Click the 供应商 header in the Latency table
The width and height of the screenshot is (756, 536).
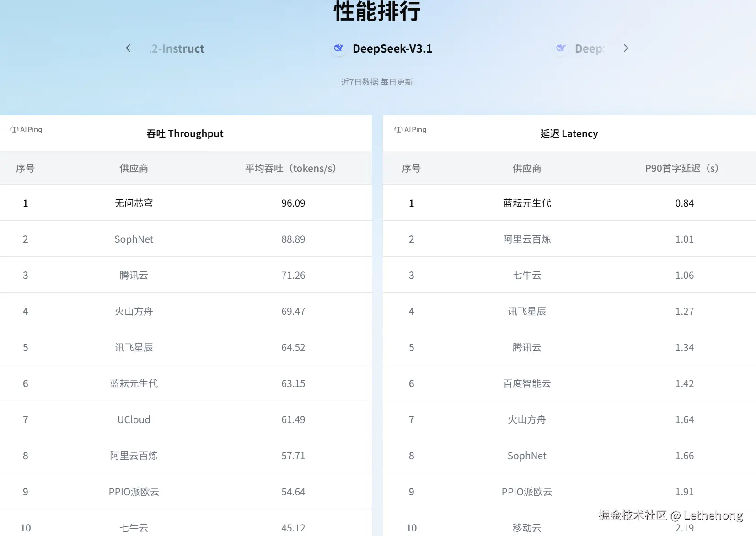tap(527, 168)
